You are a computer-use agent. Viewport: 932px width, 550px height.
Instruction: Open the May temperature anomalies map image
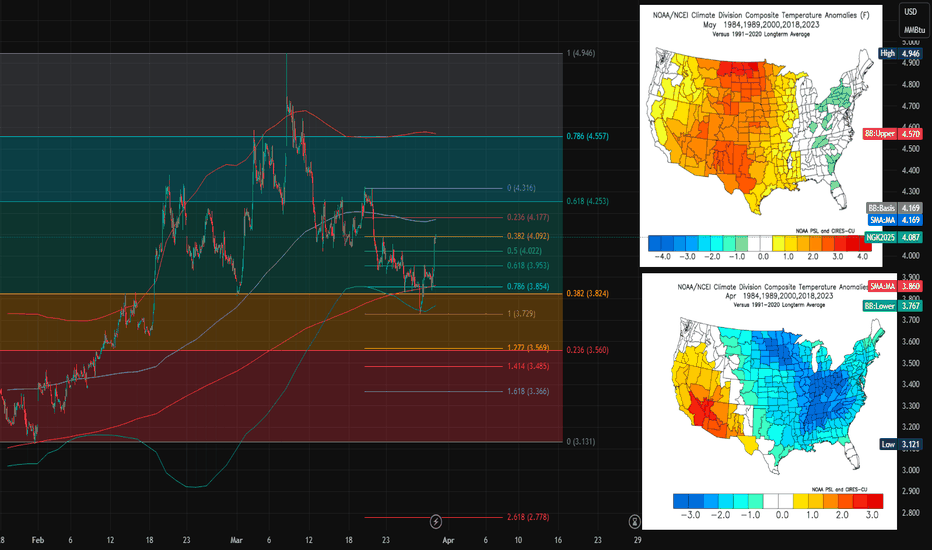pyautogui.click(x=761, y=136)
